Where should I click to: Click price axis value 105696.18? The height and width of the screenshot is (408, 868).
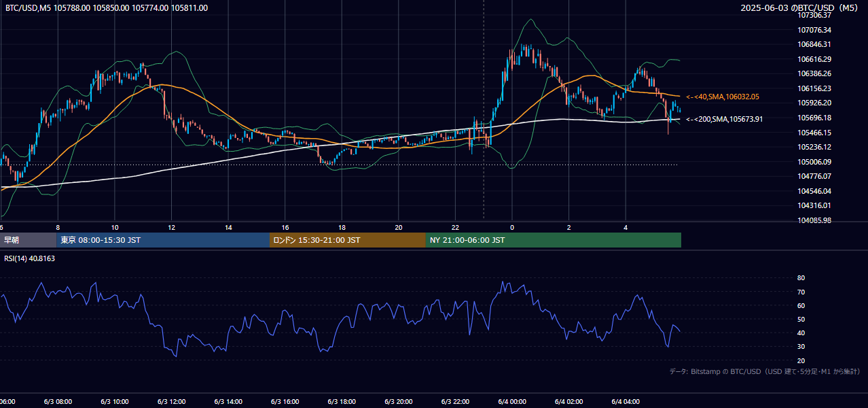tap(815, 118)
